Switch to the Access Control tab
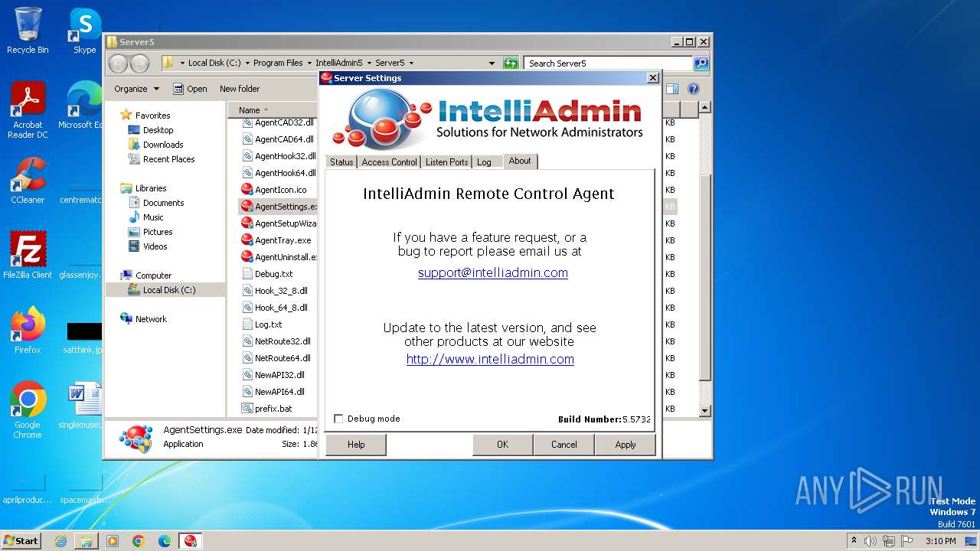Image resolution: width=980 pixels, height=551 pixels. [389, 161]
